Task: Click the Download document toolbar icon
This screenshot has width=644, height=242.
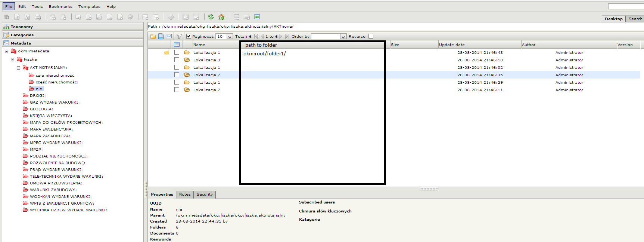Action: [x=17, y=17]
